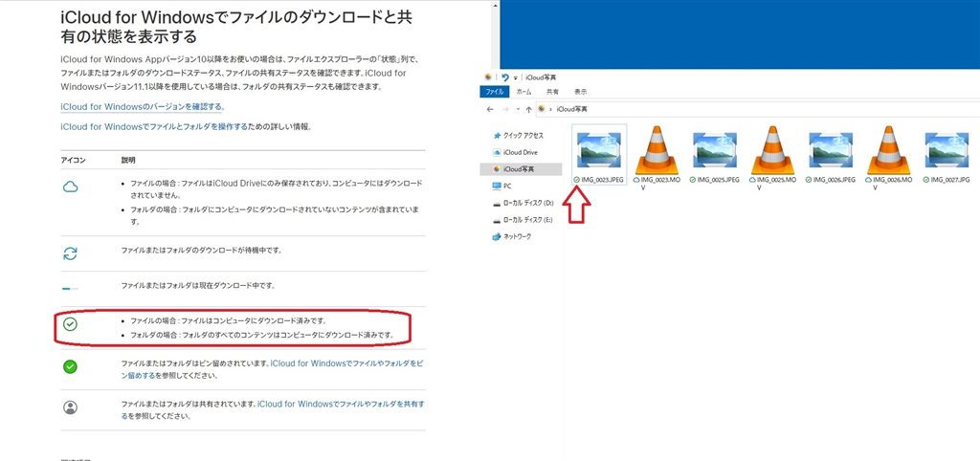Click the IMG_0025.MOV file name
980x461 pixels.
click(776, 183)
